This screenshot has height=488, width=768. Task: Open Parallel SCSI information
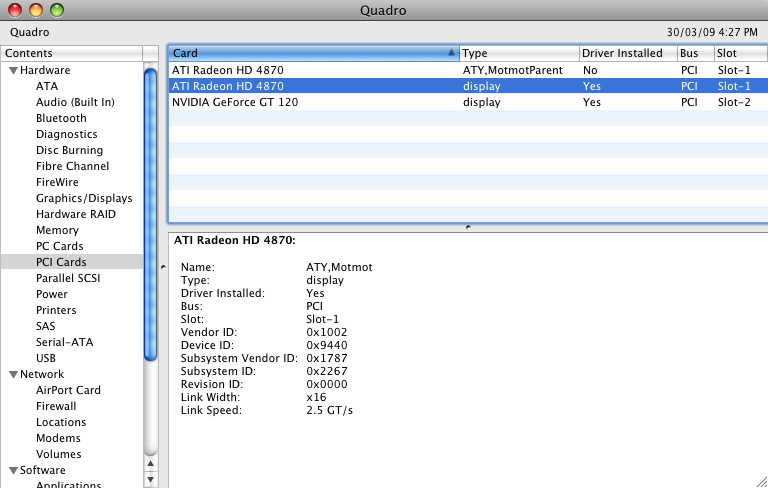point(68,278)
